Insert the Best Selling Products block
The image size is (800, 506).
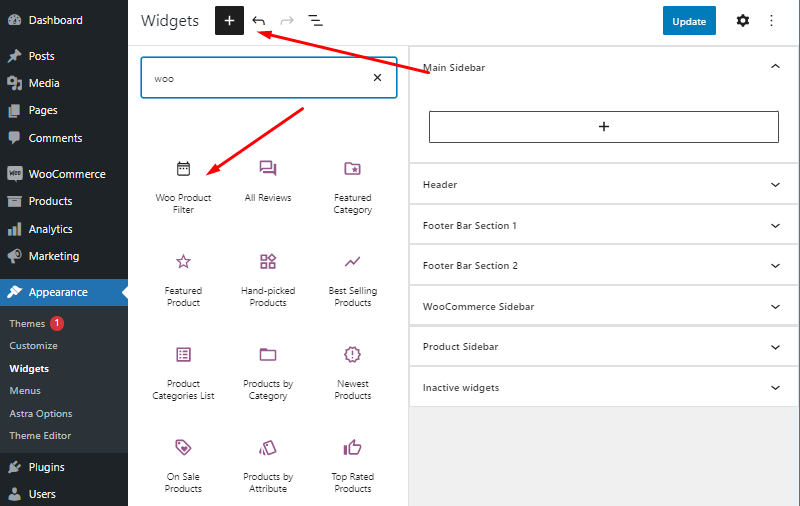353,281
